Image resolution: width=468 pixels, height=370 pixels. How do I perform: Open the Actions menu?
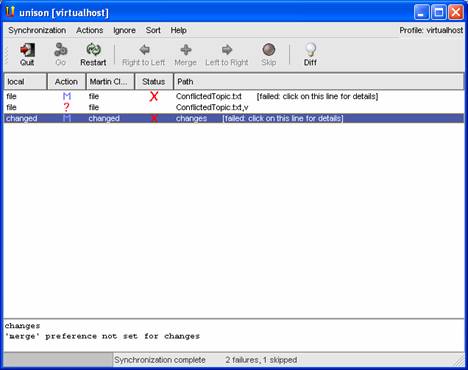point(90,30)
